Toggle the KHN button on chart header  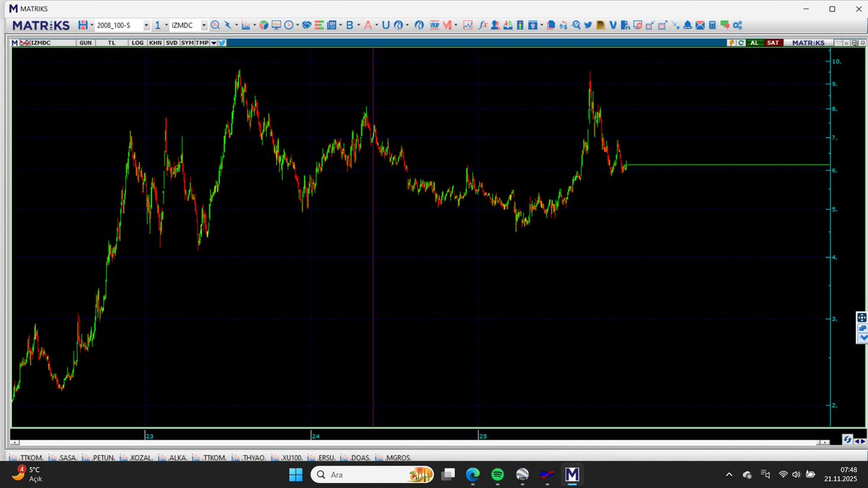(x=156, y=43)
